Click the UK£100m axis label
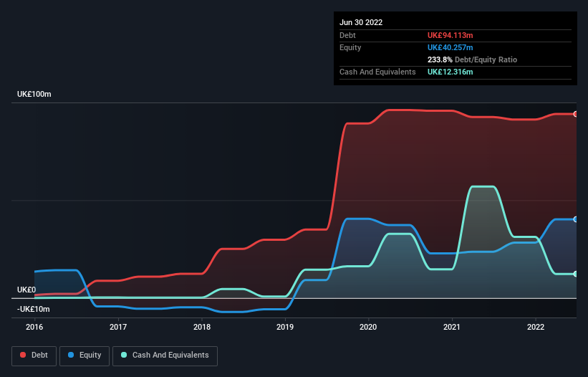This screenshot has height=377, width=588. point(34,94)
